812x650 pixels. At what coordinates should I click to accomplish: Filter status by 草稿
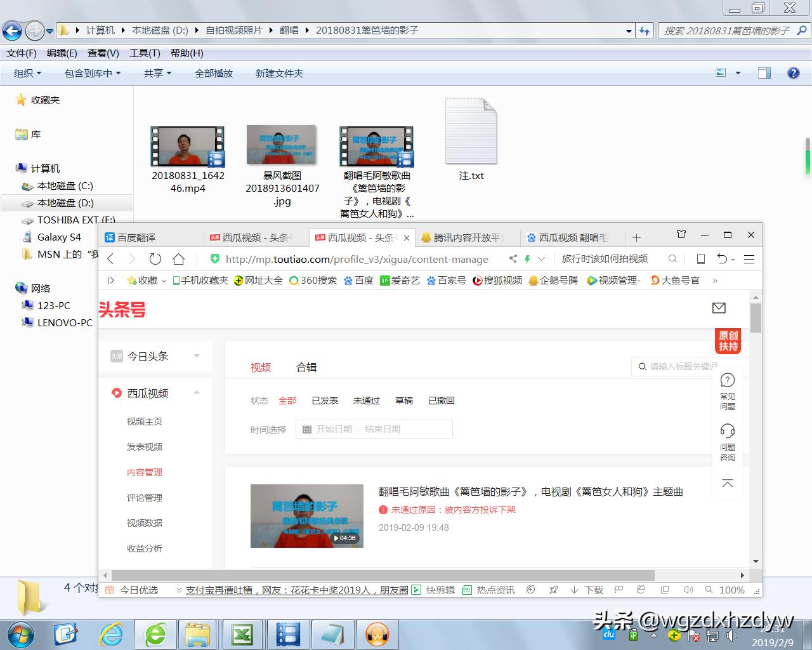pos(404,401)
